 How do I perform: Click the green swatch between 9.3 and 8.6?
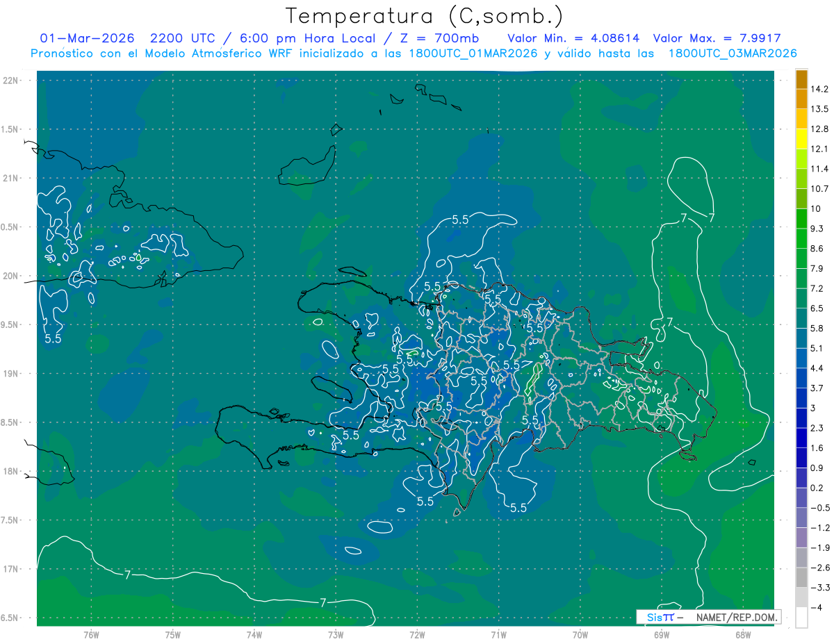(x=801, y=239)
